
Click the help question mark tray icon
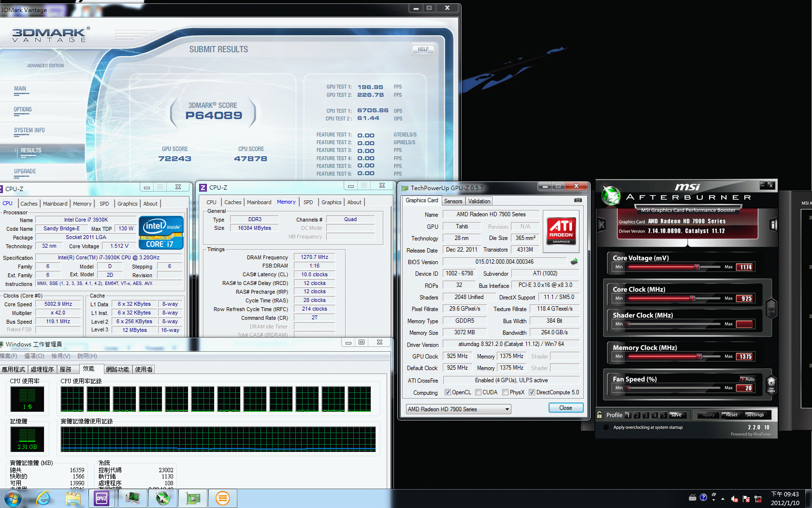(703, 497)
